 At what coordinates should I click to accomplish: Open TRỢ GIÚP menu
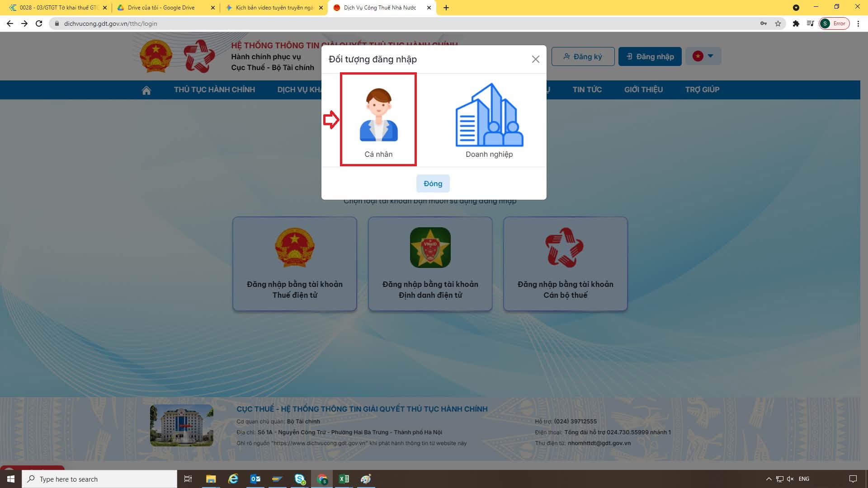tap(702, 89)
